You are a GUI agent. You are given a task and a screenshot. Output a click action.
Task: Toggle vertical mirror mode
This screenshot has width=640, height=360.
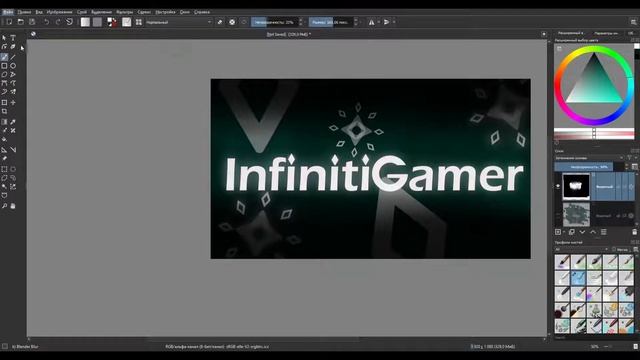(386, 22)
